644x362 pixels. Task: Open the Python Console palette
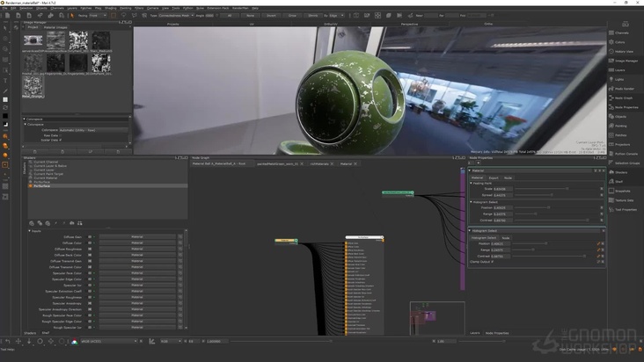(x=626, y=154)
